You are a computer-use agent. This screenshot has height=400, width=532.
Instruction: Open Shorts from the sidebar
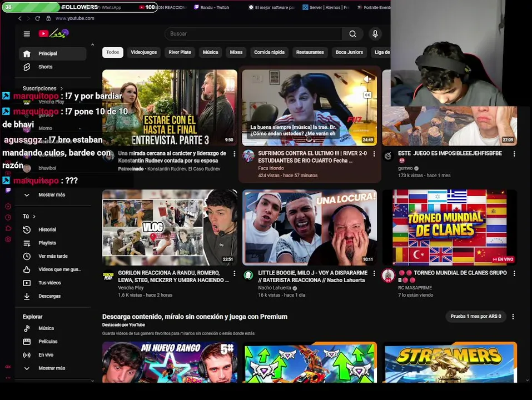click(53, 67)
